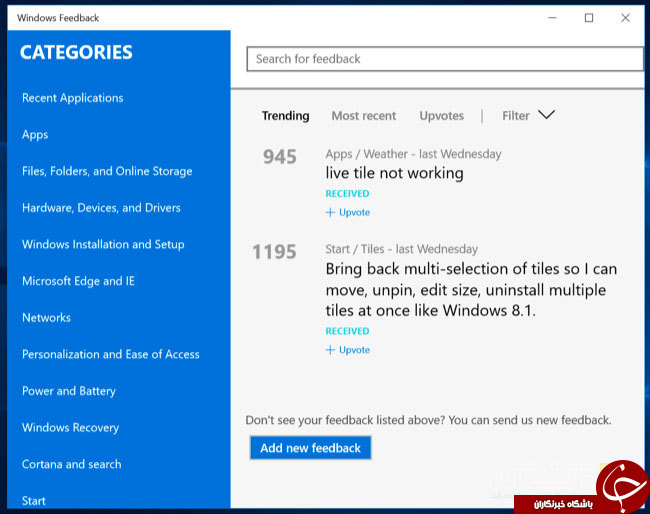The height and width of the screenshot is (514, 650).
Task: Click the Filter chevron arrow
Action: (546, 114)
